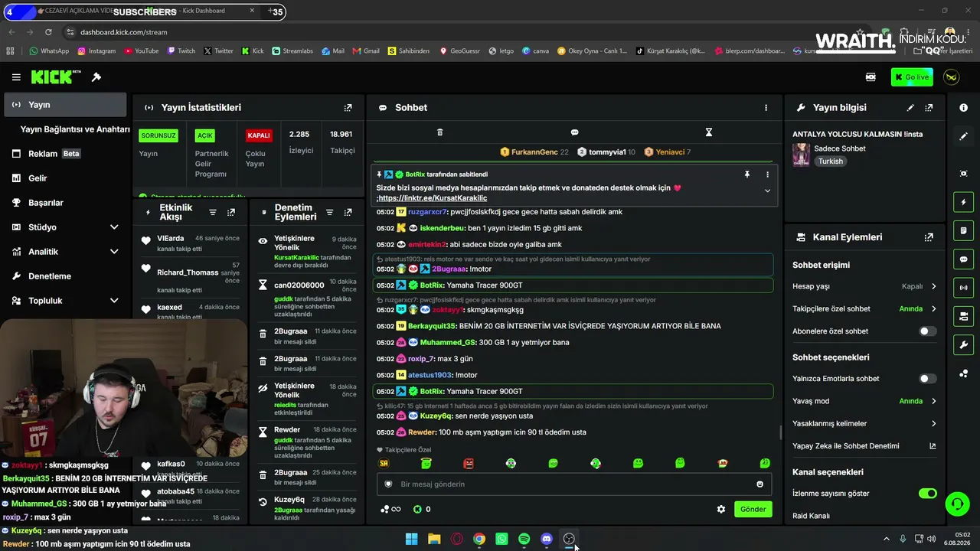Disable İzlenme sayısını göster switch
Screen dimensions: 980x551
click(927, 494)
